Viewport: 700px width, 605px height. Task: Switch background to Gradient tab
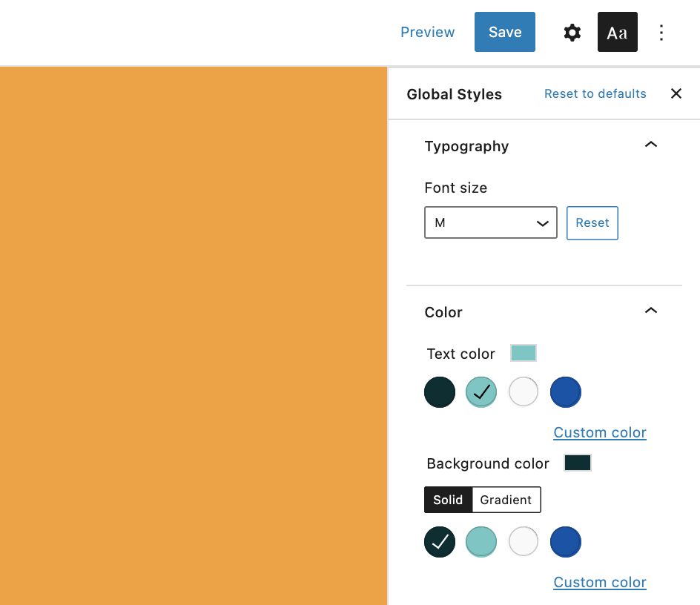click(506, 500)
